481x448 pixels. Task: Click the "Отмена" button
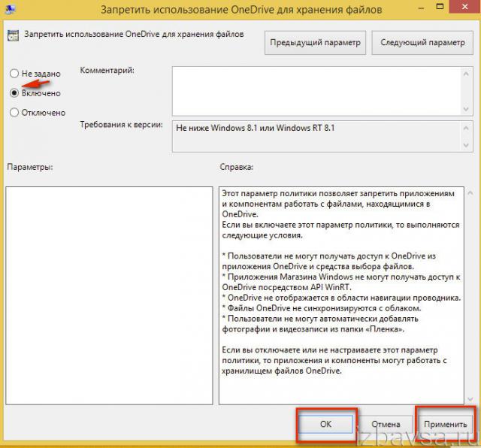(x=386, y=424)
